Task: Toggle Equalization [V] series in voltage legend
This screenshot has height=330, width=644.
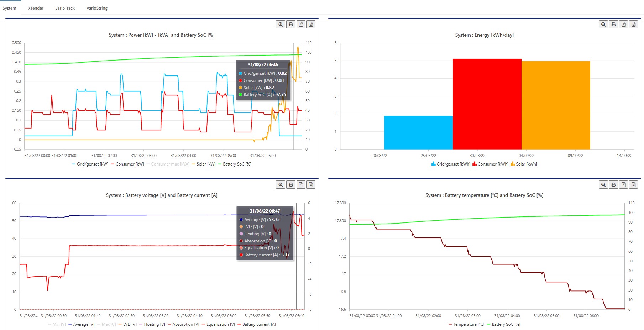Action: 218,324
